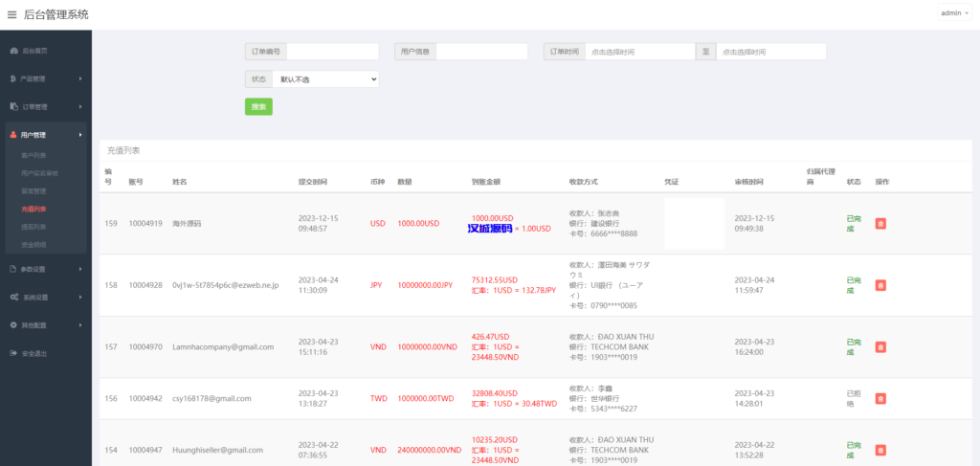
Task: Click trash icon for Lamnhacompany@gmail.com row
Action: (x=880, y=346)
